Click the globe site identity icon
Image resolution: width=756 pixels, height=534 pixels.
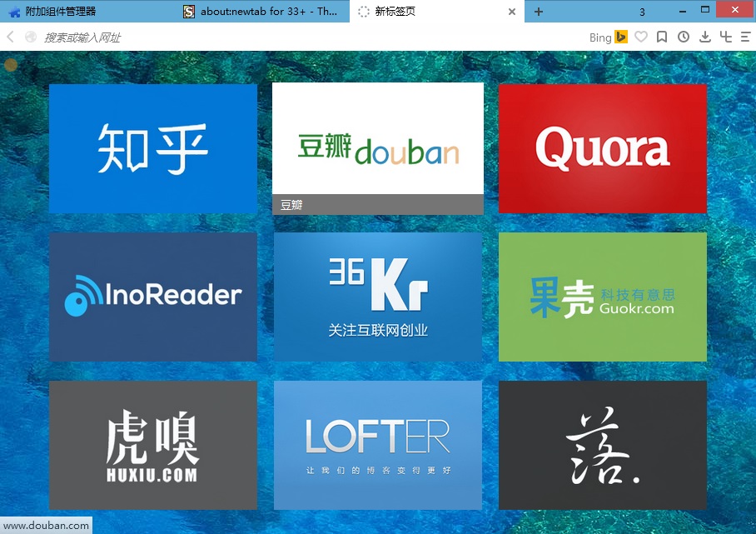[x=31, y=37]
